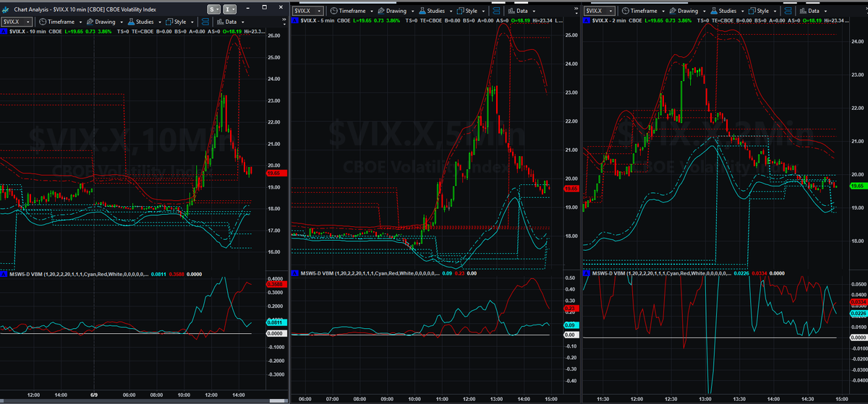Click 0.50 scale label on 5 min indicator

point(569,278)
